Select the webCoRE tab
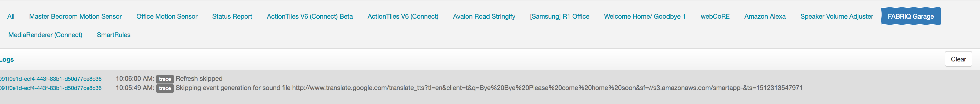The width and height of the screenshot is (980, 104). click(x=715, y=16)
